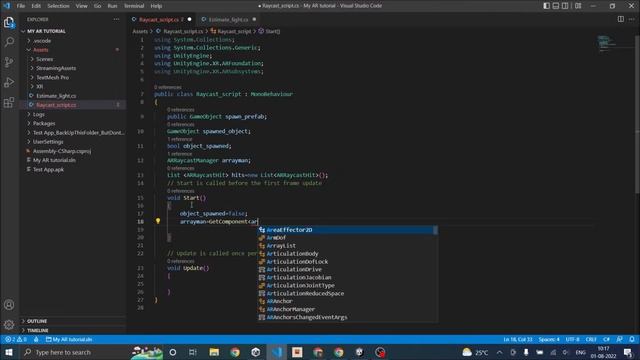
Task: Select ArrayList from autocomplete list
Action: [x=347, y=246]
